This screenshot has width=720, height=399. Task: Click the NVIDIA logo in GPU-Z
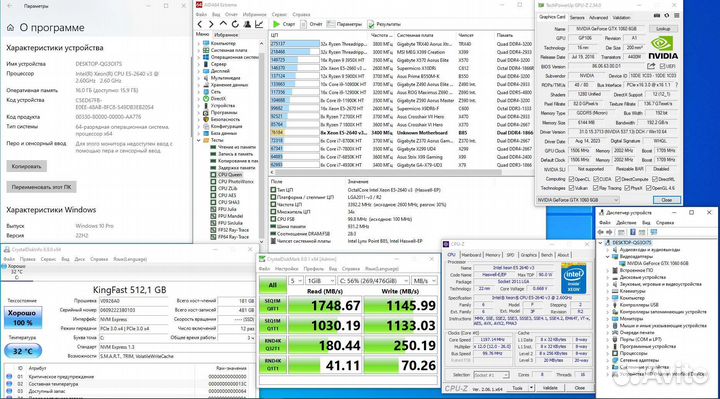663,48
